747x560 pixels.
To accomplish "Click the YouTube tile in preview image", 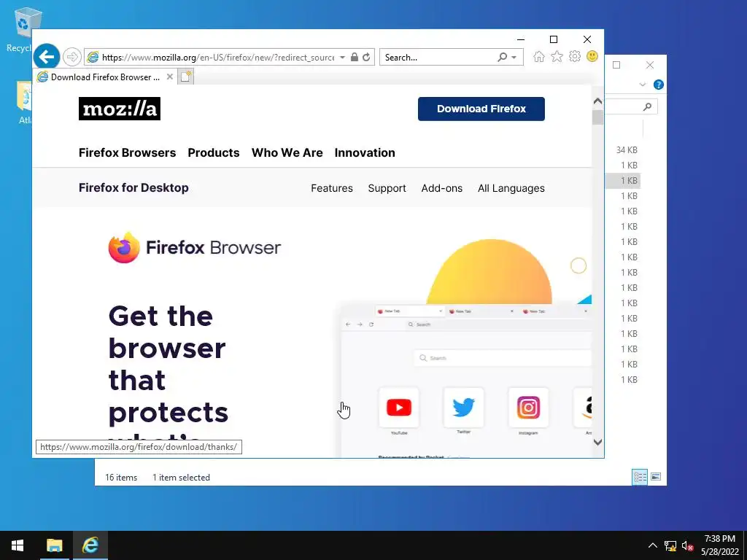I will [x=399, y=408].
